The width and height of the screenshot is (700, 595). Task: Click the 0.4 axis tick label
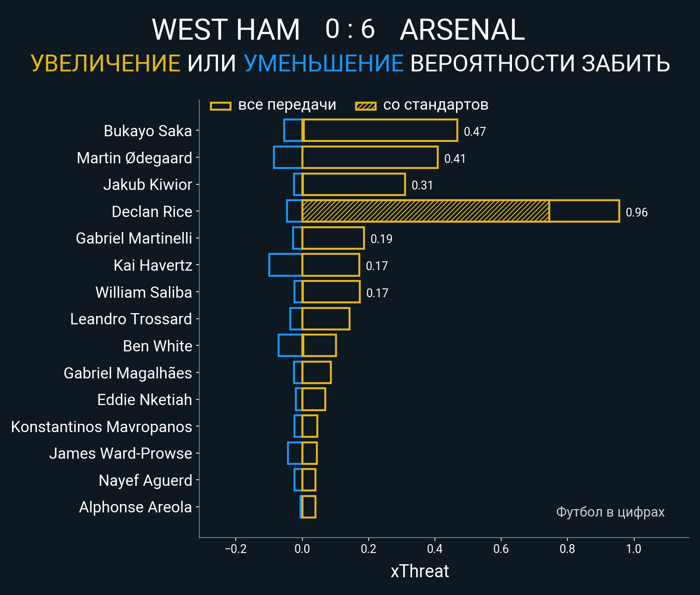point(434,549)
